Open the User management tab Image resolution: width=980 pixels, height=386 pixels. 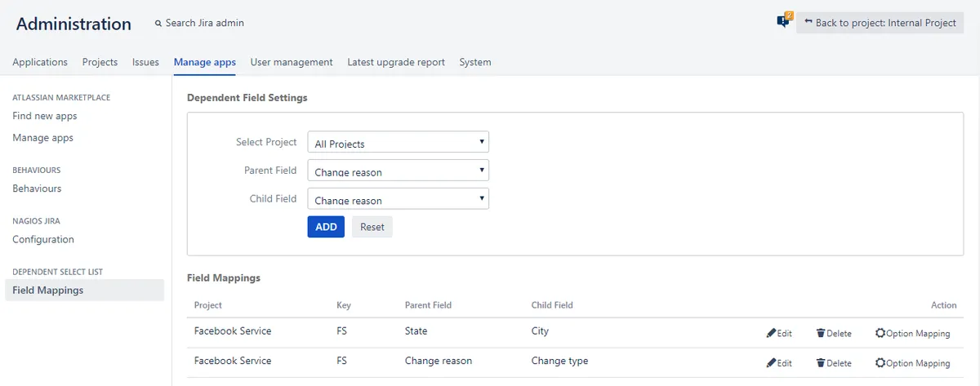(x=292, y=62)
